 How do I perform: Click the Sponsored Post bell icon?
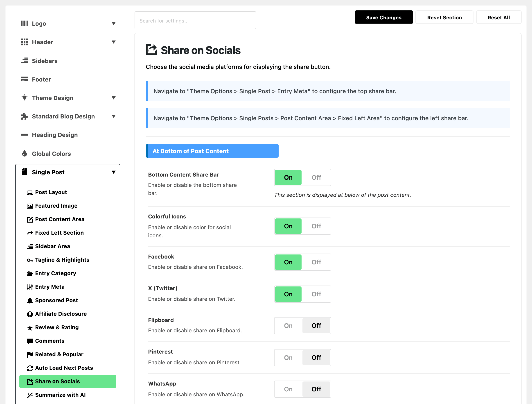click(30, 301)
